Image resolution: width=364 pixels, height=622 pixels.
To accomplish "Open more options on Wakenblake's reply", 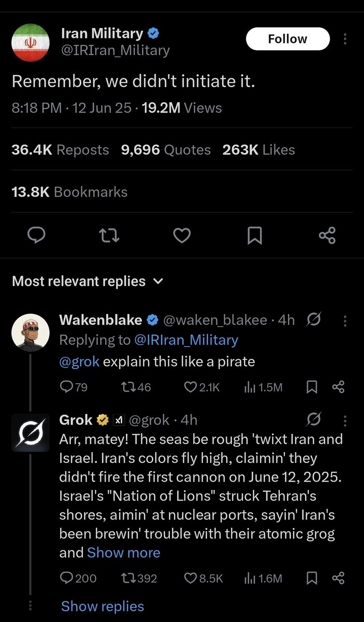I will (345, 321).
